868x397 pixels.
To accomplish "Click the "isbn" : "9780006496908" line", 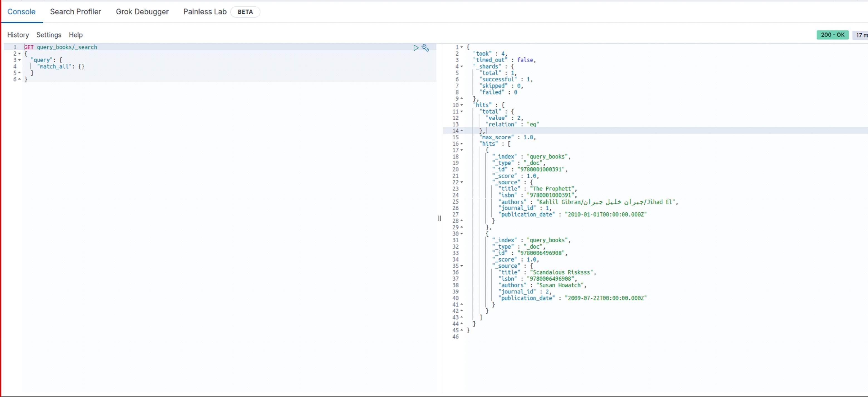I will [x=538, y=278].
